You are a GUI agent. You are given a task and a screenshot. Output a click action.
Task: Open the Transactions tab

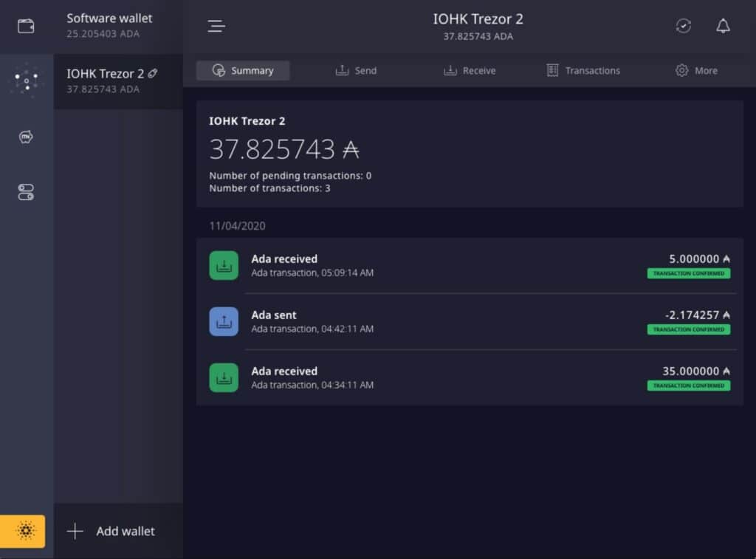tap(583, 70)
